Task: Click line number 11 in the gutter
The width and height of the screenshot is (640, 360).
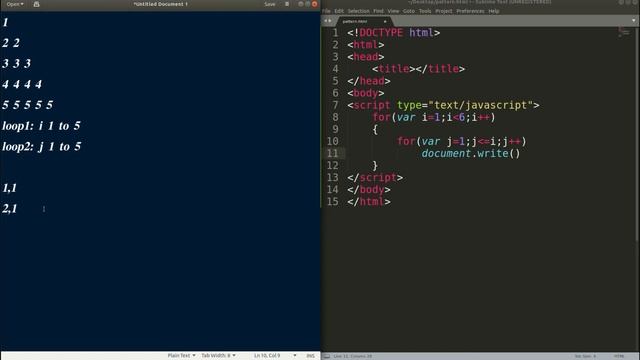Action: coord(333,153)
